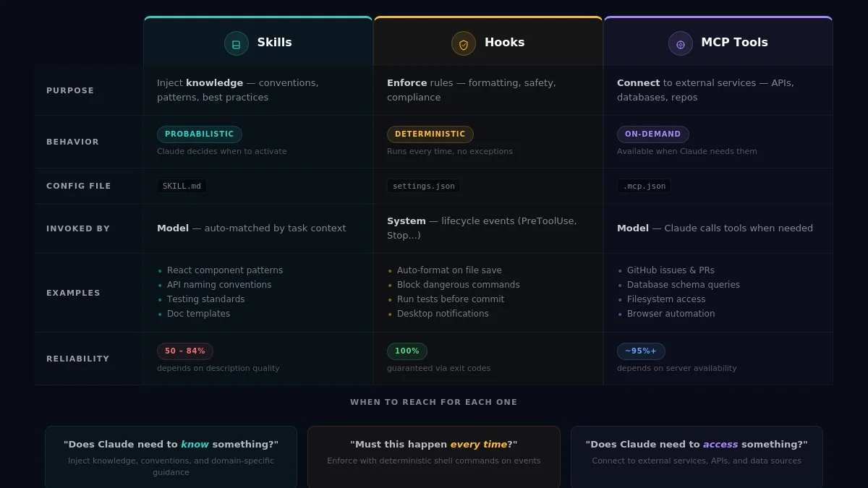Select the MCP Tools column heading
The height and width of the screenshot is (488, 868).
[x=735, y=43]
